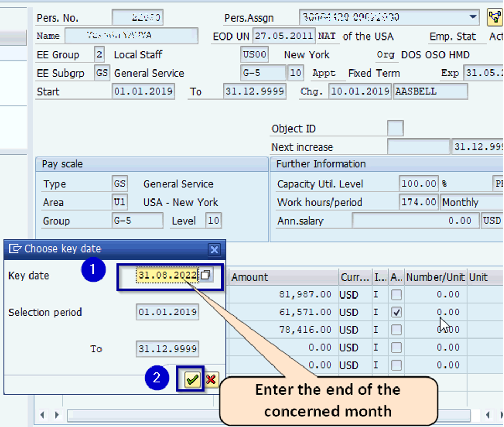Close the Choose key date dialog title bar

point(215,250)
